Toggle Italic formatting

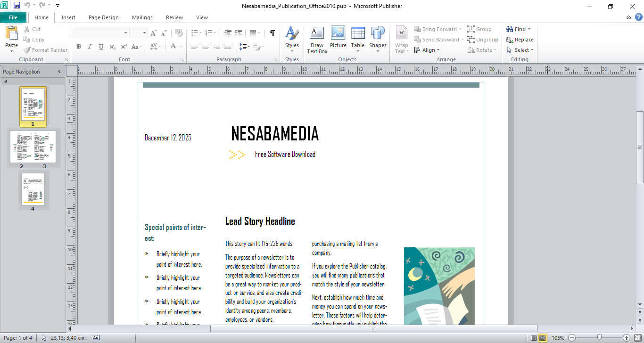tap(90, 47)
